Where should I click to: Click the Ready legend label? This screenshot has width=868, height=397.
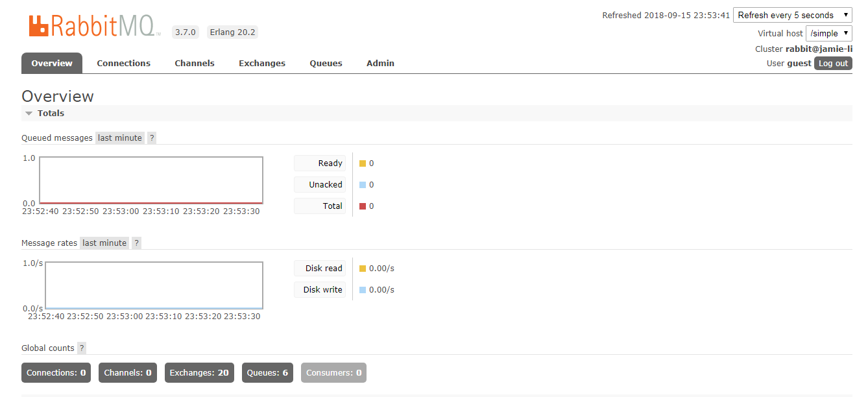coord(320,163)
